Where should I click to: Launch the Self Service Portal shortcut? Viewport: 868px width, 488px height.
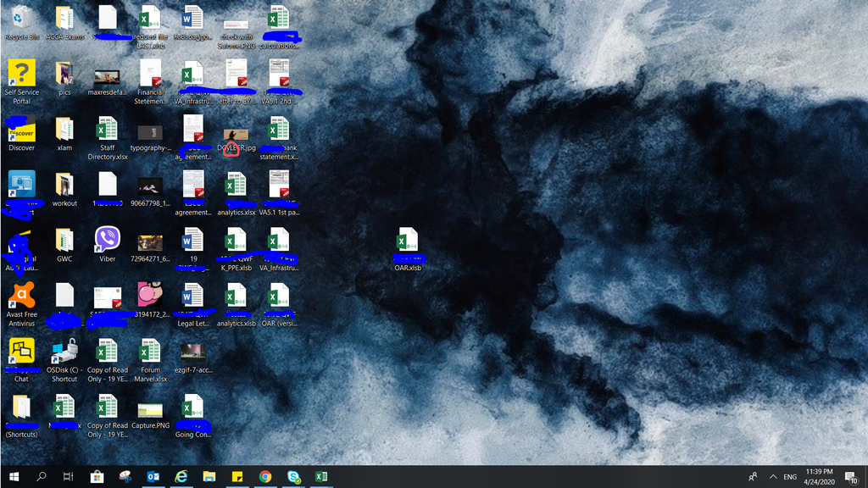(21, 82)
